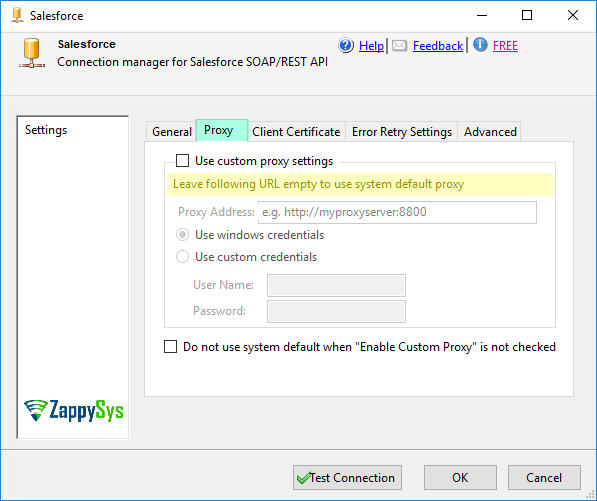The height and width of the screenshot is (501, 597).
Task: Click the Test Connection button
Action: click(347, 477)
